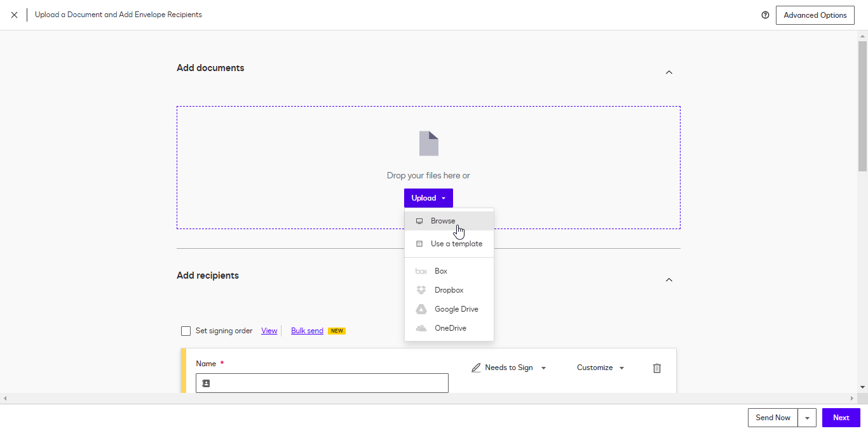Open the Bulk send link
This screenshot has height=431, width=868.
[x=307, y=331]
